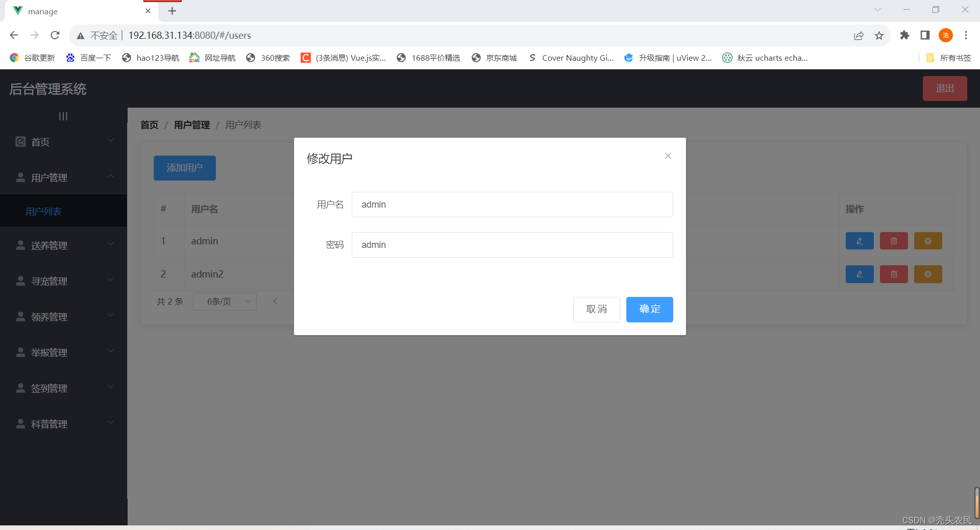Click the settings gear icon for admin row
The image size is (980, 530).
click(928, 241)
